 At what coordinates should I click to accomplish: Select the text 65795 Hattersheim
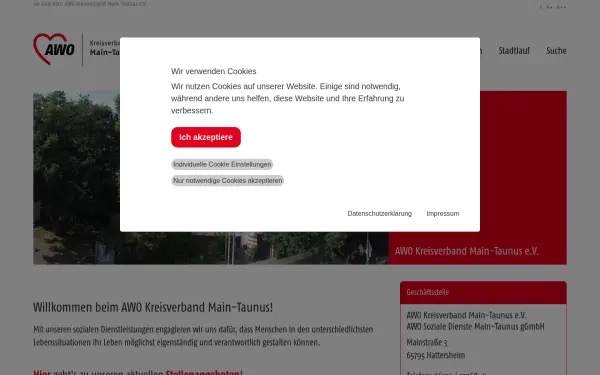[x=435, y=355]
